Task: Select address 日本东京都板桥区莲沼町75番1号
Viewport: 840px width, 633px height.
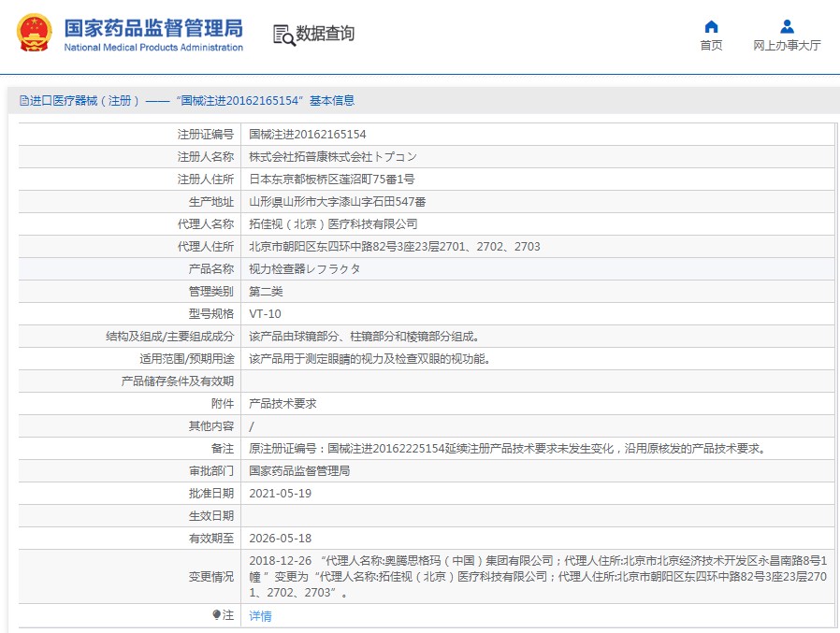Action: click(332, 180)
